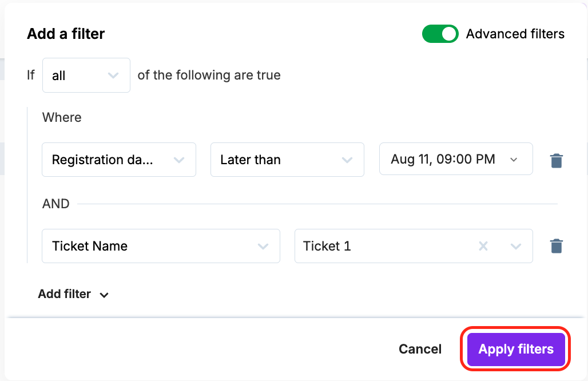Clear the Ticket 1 selection with X
Image resolution: width=588 pixels, height=381 pixels.
pyautogui.click(x=483, y=247)
